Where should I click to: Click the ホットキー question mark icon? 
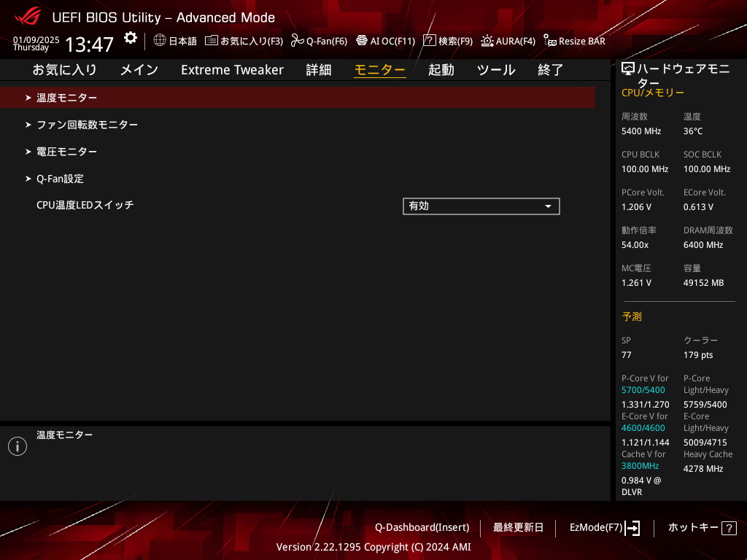[728, 528]
